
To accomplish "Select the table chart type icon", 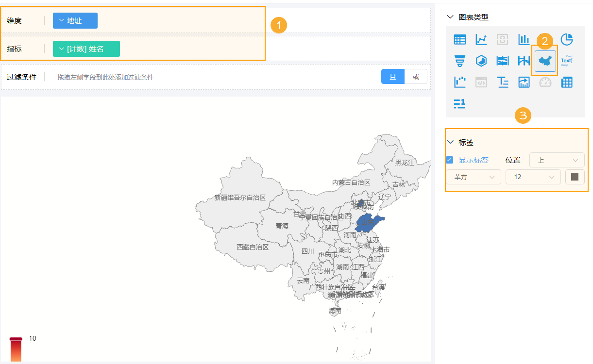I will pyautogui.click(x=459, y=39).
